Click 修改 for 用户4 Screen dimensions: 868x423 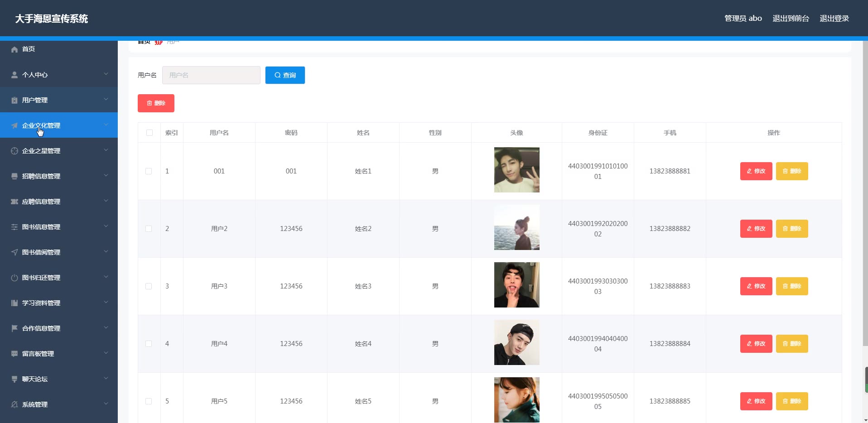coord(756,344)
